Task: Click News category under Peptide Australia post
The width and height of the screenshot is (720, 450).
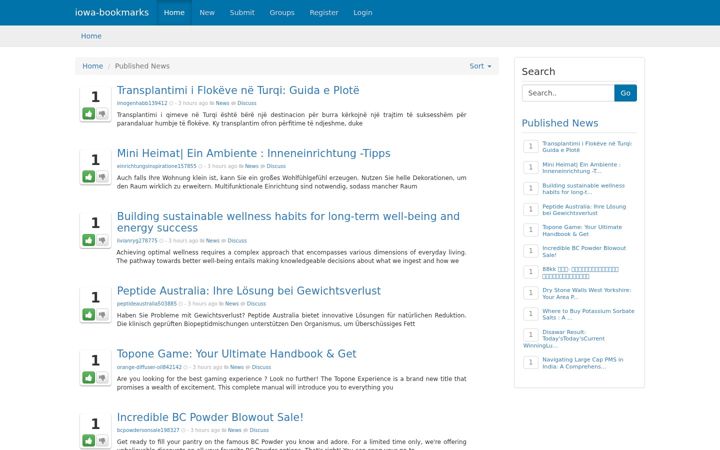Action: pyautogui.click(x=232, y=304)
